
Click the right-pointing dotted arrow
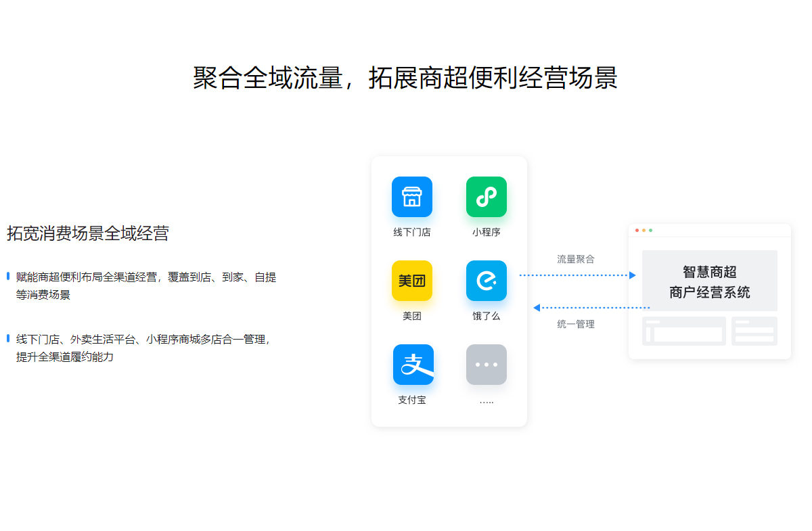(577, 275)
